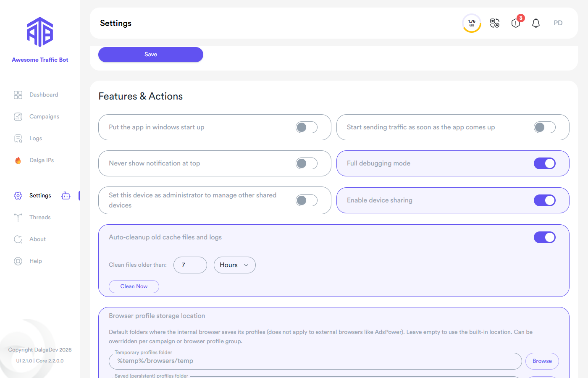Click the Settings page title in header
Viewport: 588px width, 378px height.
point(115,23)
